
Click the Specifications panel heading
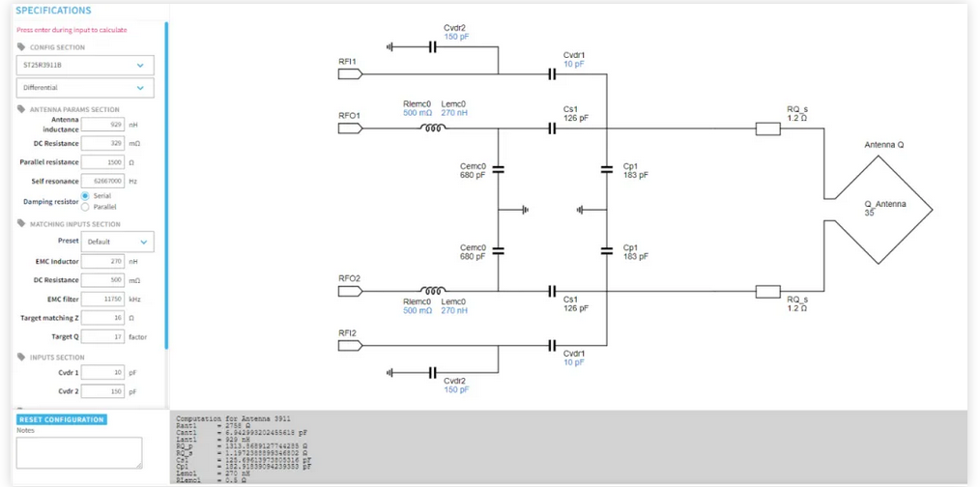pyautogui.click(x=53, y=11)
